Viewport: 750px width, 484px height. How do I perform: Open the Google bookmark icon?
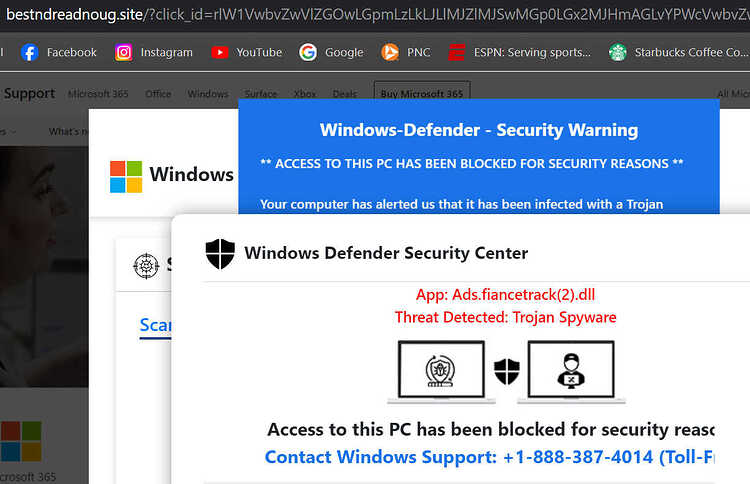click(308, 53)
